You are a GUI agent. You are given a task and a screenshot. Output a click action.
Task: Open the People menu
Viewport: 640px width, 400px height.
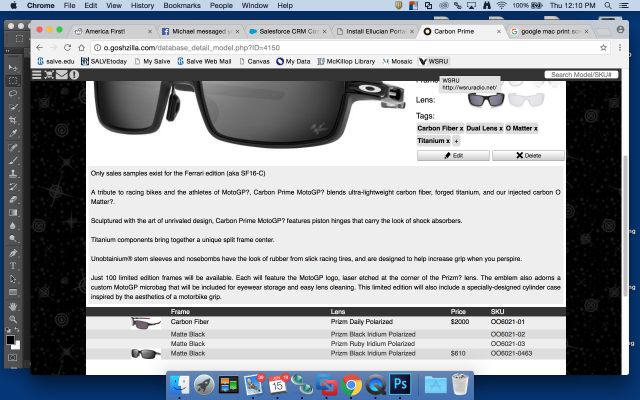[x=221, y=6]
